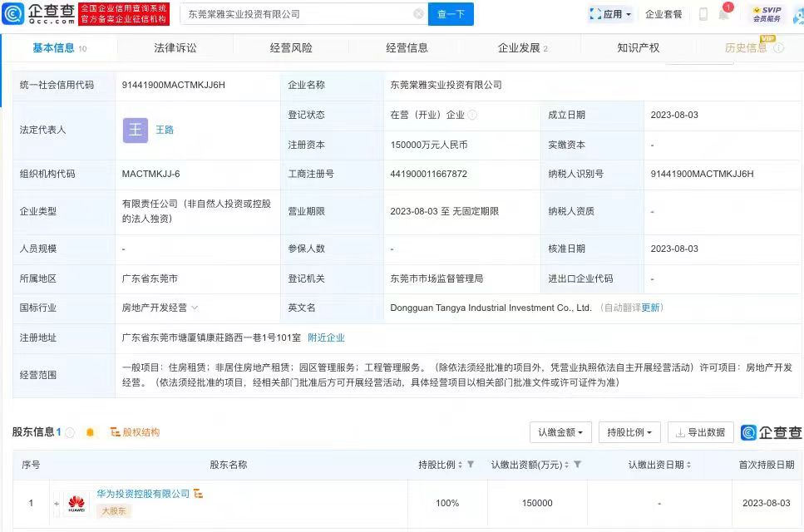Select 工商注册号 441900011667872
The height and width of the screenshot is (532, 804).
click(x=429, y=175)
